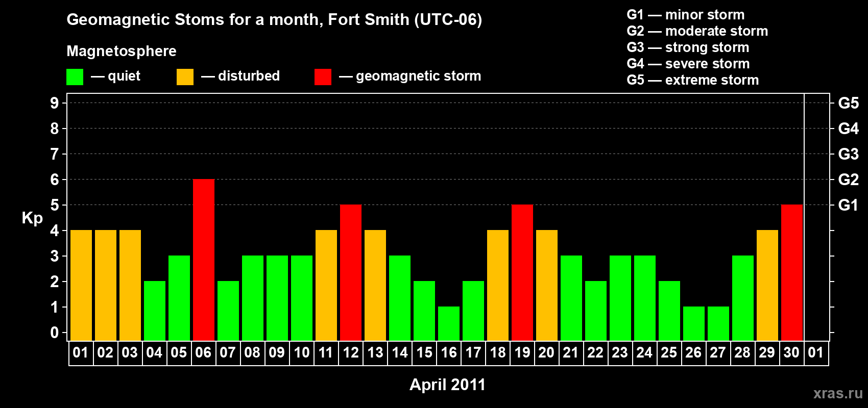The width and height of the screenshot is (868, 408).
Task: Click the orange bar for April 13
Action: pos(375,286)
